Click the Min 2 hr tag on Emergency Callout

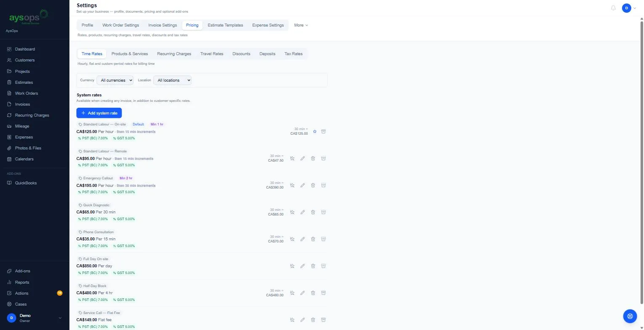click(x=126, y=178)
